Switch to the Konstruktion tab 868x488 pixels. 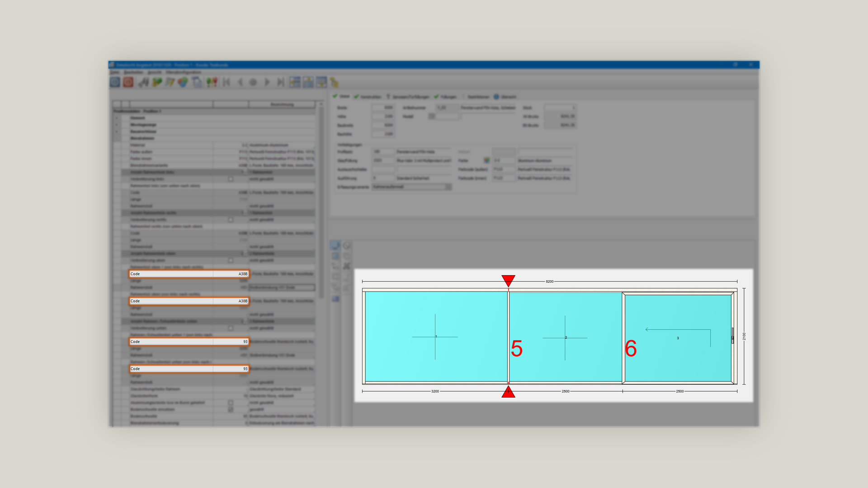pyautogui.click(x=368, y=97)
